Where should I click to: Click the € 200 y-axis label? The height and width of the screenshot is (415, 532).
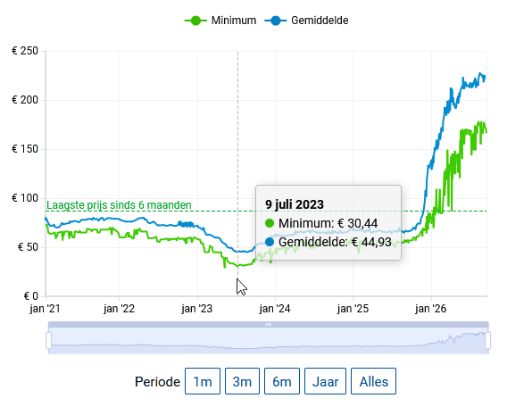click(25, 100)
